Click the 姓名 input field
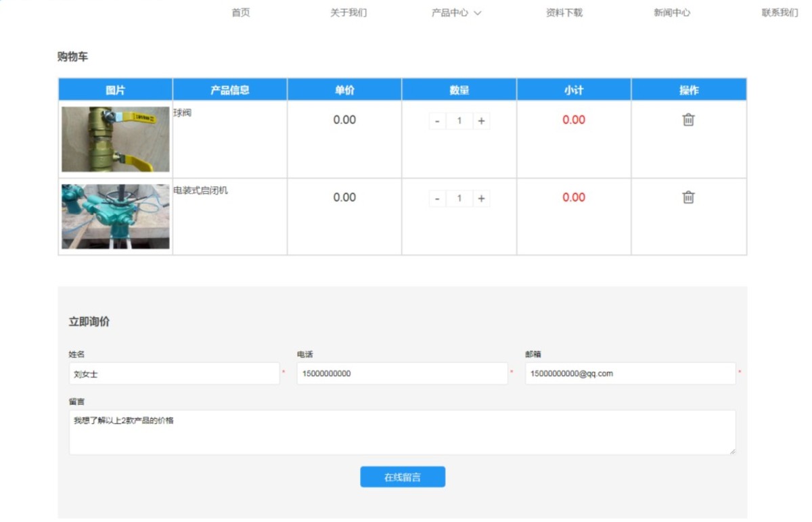The height and width of the screenshot is (522, 812). pyautogui.click(x=175, y=373)
